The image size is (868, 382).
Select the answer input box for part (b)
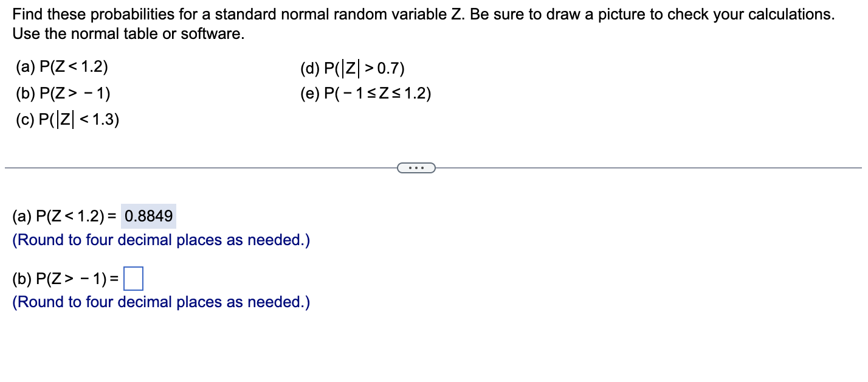pos(134,279)
